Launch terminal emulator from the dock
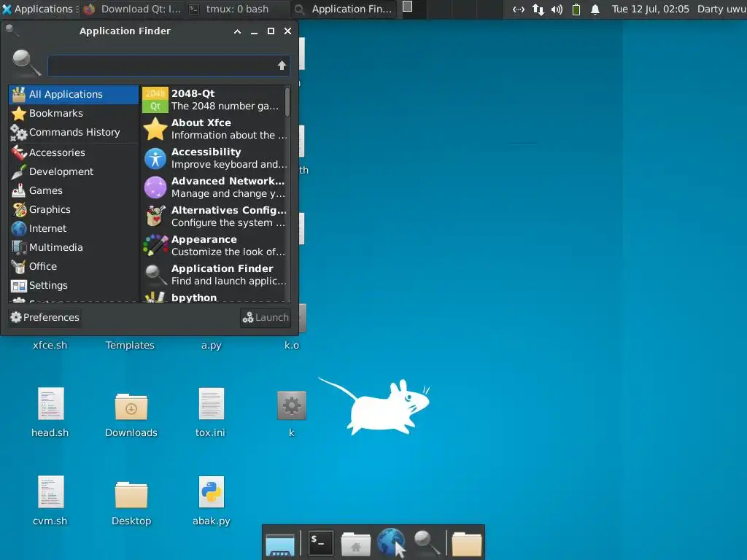The image size is (747, 560). 321,542
